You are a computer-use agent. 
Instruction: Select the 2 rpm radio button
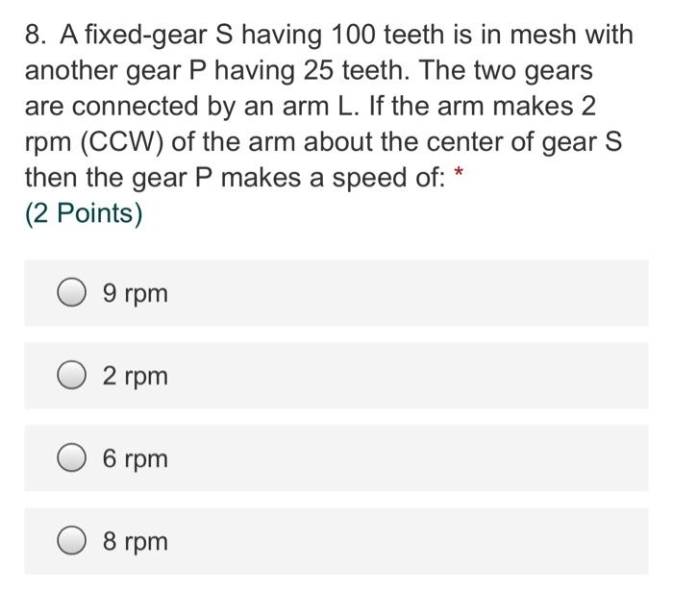click(x=71, y=375)
